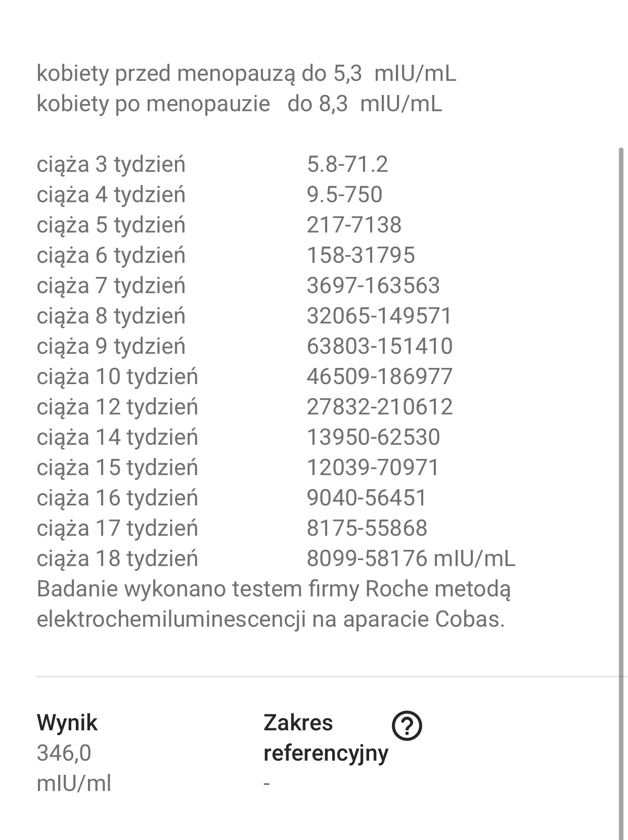This screenshot has height=840, width=628.
Task: Click the range value 32065-149571
Action: click(x=379, y=316)
